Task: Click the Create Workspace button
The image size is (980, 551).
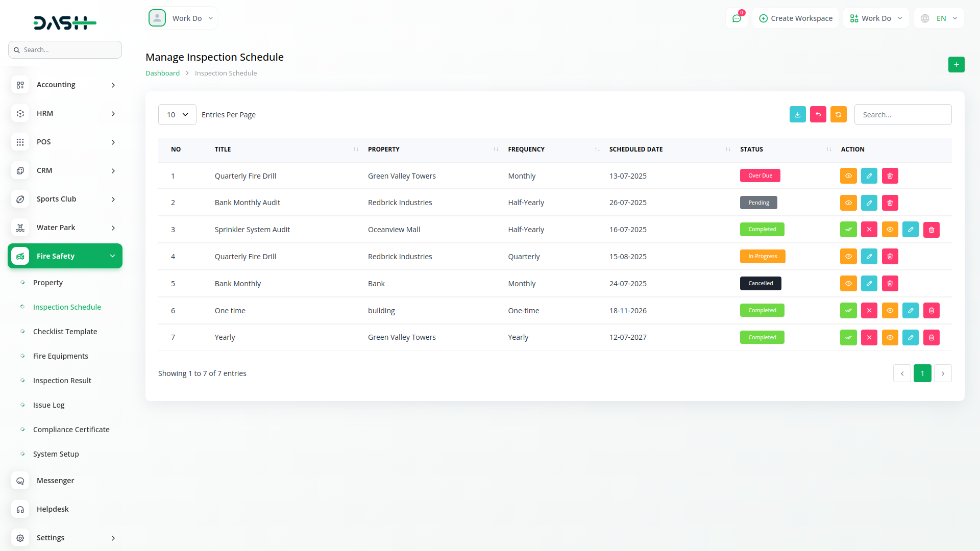Action: coord(795,18)
